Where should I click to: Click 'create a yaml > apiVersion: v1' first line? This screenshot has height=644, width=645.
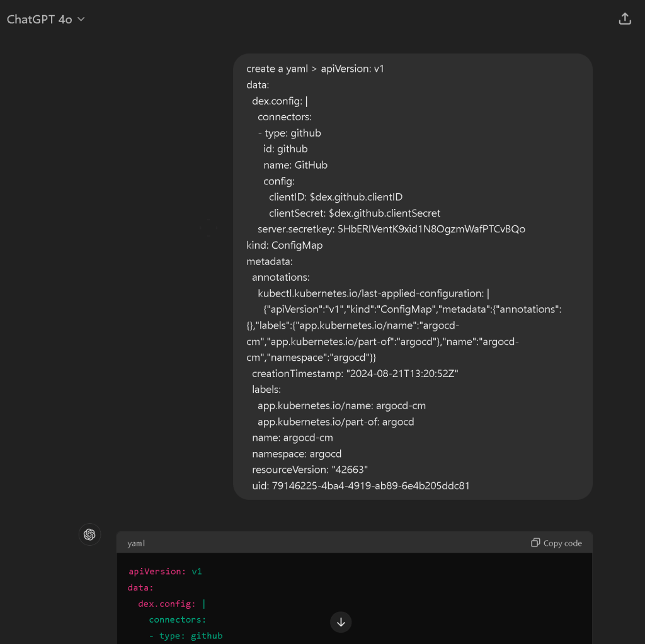tap(315, 69)
